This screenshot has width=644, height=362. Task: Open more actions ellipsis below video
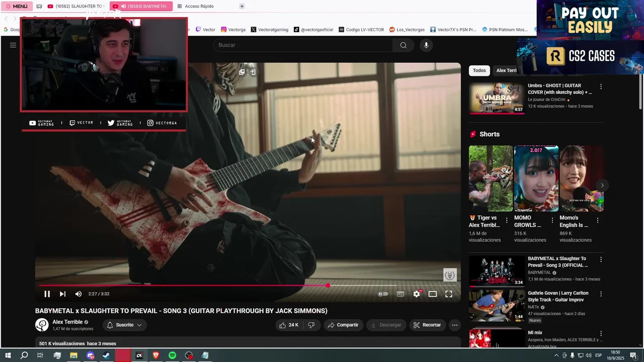455,325
